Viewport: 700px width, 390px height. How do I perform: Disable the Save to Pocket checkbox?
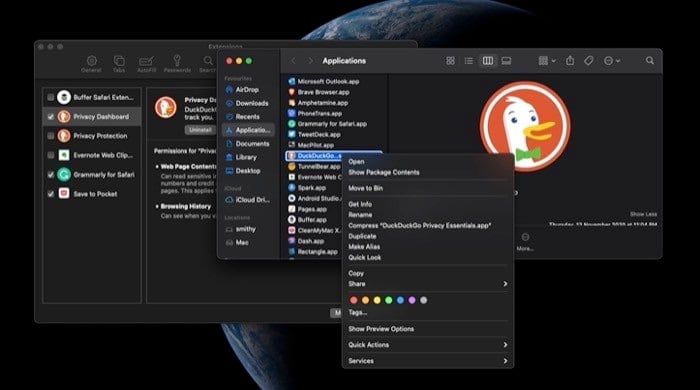point(50,194)
